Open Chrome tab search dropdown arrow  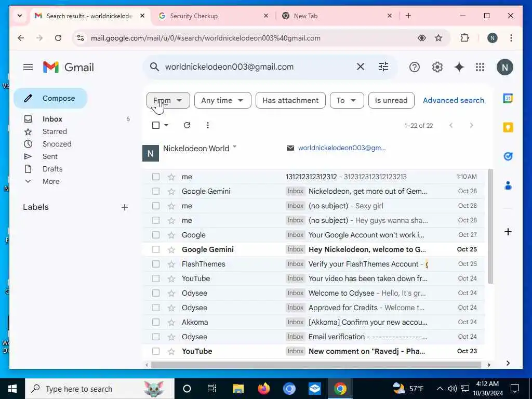(x=20, y=16)
